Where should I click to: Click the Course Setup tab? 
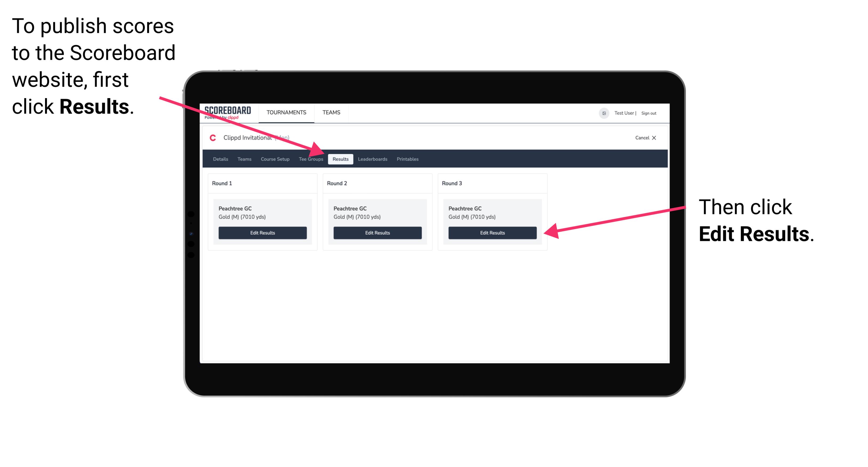tap(275, 159)
